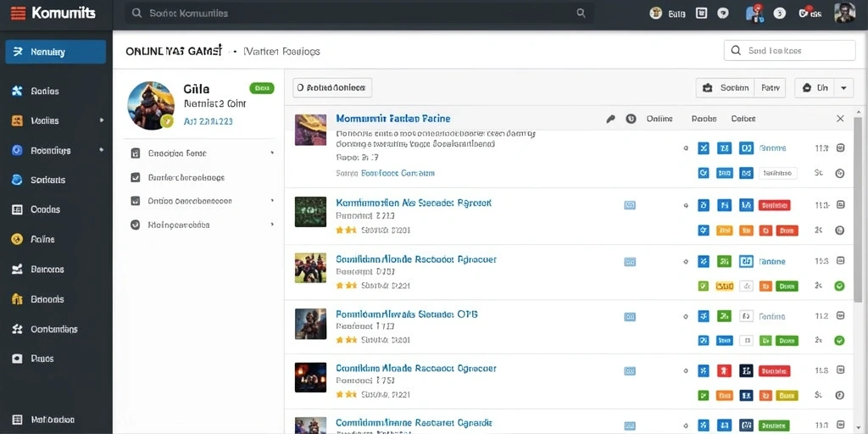Image resolution: width=868 pixels, height=434 pixels.
Task: Click the blue globe Sorkents sidebar icon
Action: point(17,180)
